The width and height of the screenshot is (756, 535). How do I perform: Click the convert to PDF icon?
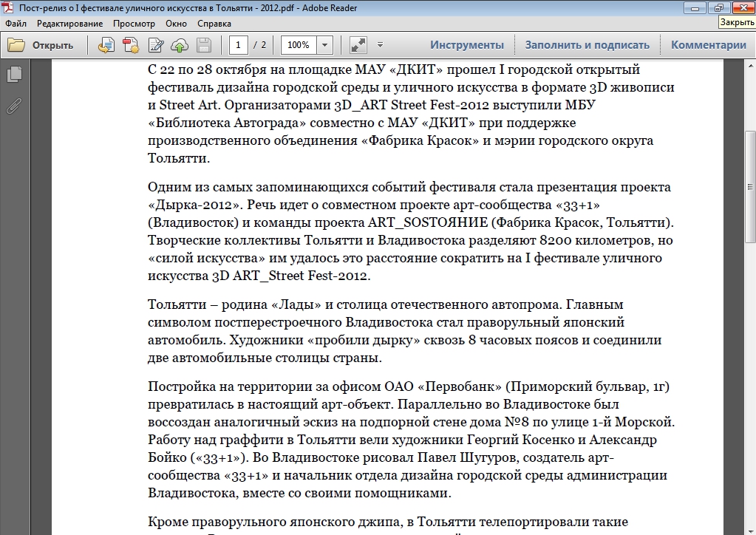(x=106, y=45)
